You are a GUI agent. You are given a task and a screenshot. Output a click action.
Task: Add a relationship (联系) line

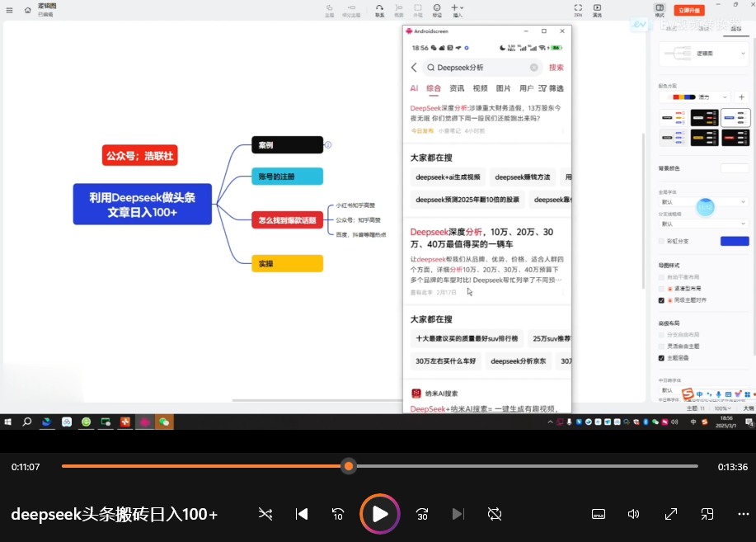point(379,10)
